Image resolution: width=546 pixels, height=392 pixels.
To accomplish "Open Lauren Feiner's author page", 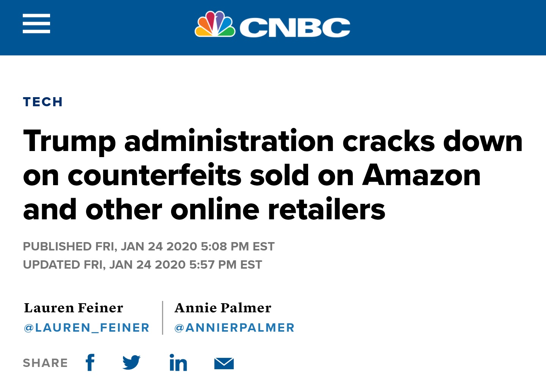I will [74, 308].
